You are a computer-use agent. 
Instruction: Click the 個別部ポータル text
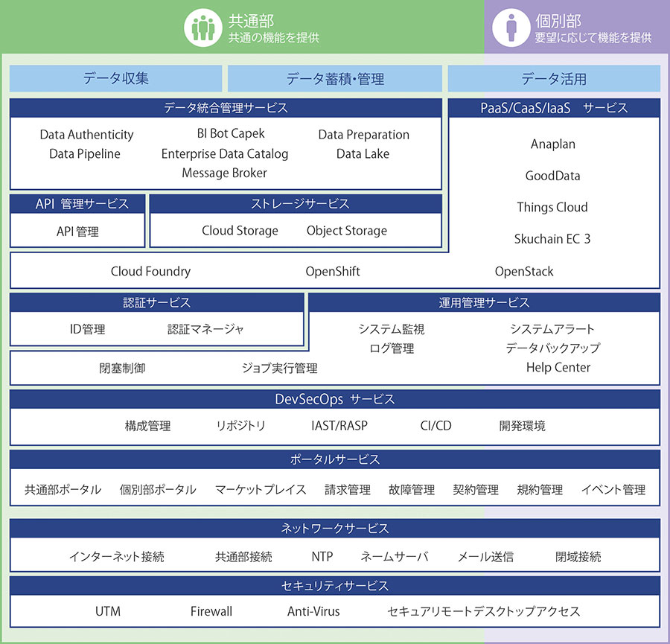click(158, 490)
